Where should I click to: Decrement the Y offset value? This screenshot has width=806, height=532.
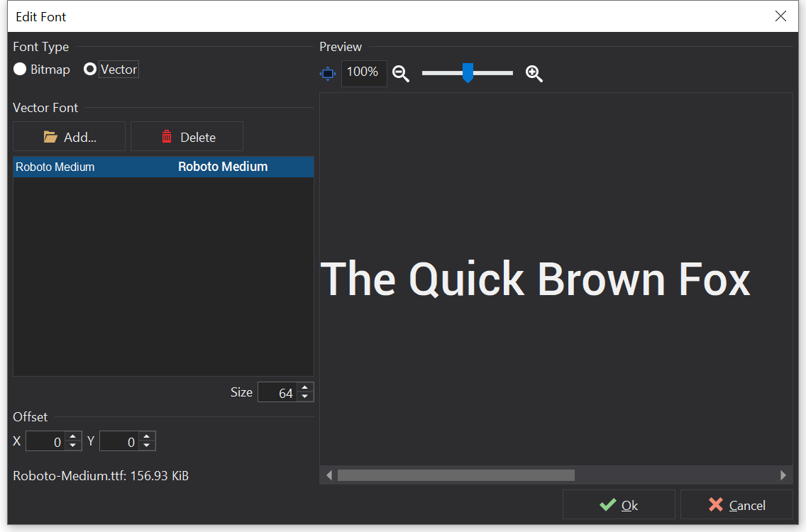tap(147, 445)
